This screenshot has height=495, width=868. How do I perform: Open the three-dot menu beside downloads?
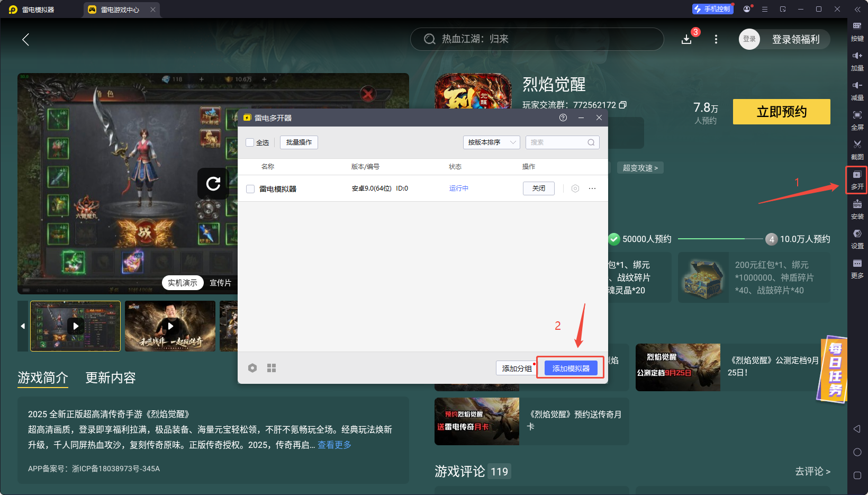716,39
